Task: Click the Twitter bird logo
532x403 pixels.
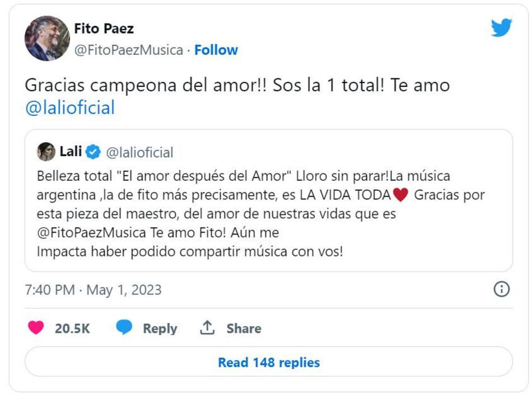Action: coord(501,27)
